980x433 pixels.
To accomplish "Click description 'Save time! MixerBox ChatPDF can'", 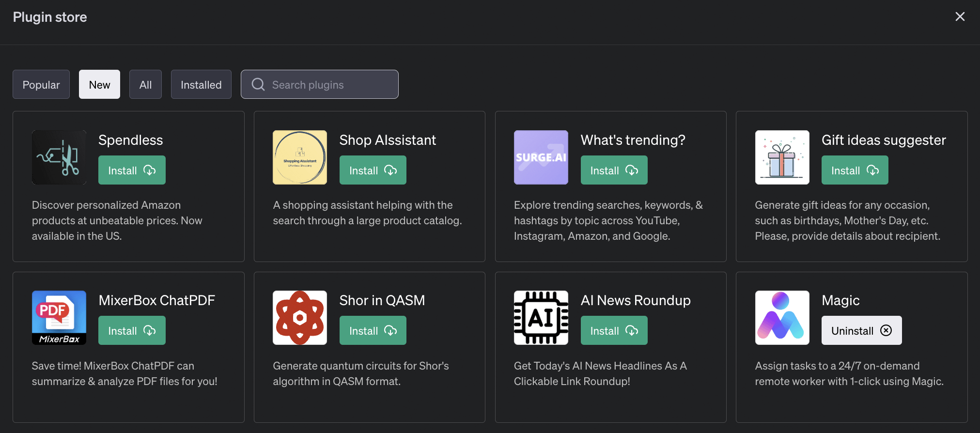I will pyautogui.click(x=124, y=373).
